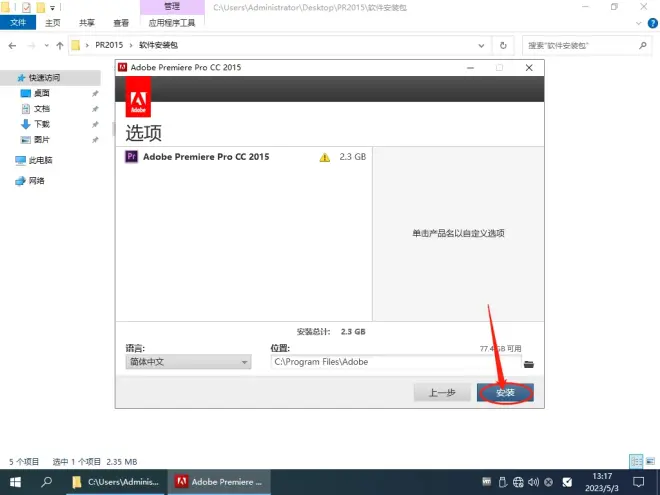Switch to the 查看 ribbon tab
Image resolution: width=660 pixels, height=495 pixels.
[x=121, y=22]
